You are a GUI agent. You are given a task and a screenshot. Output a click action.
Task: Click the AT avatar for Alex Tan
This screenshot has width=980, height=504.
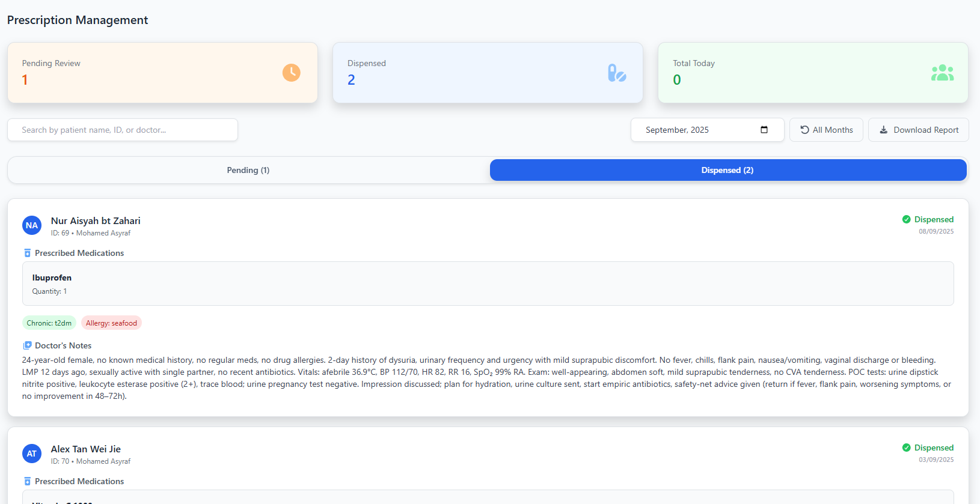pos(32,454)
